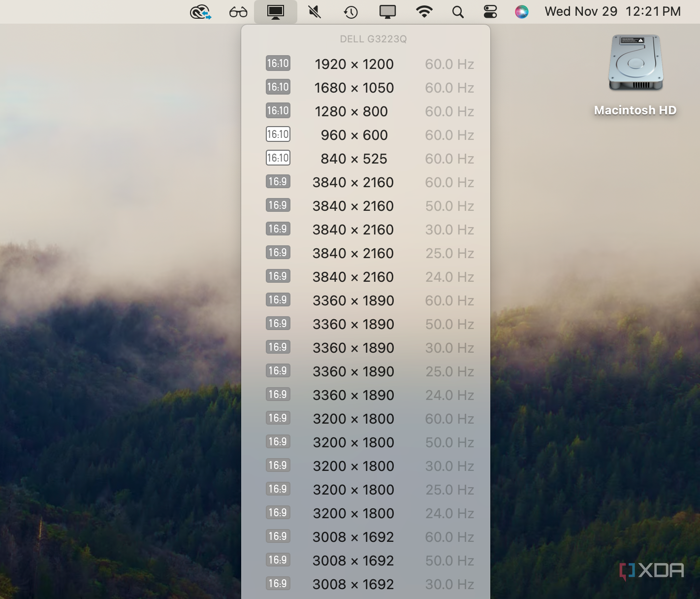Select 3360 × 1890 at 24.0 Hz
Viewport: 700px width, 599px height.
point(366,395)
